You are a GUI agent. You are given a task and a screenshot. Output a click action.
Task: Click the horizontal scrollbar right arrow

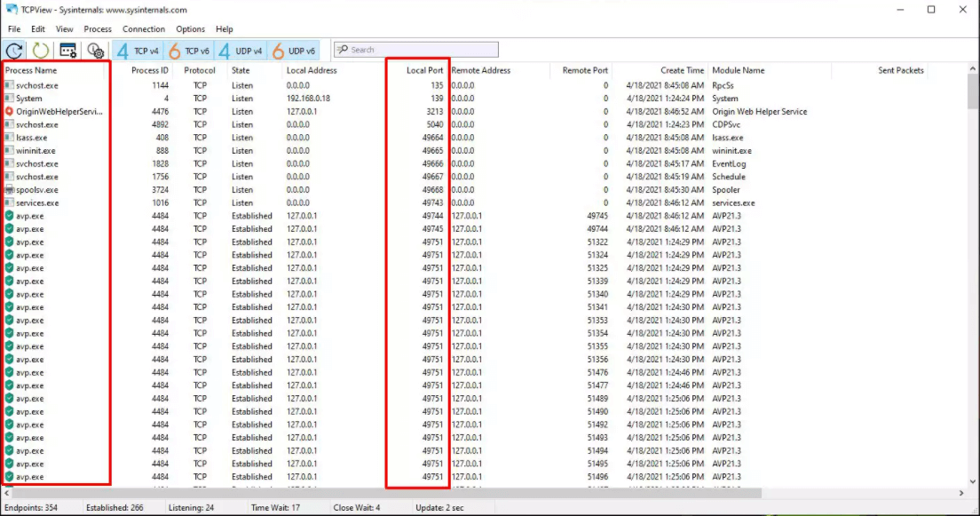tap(961, 493)
